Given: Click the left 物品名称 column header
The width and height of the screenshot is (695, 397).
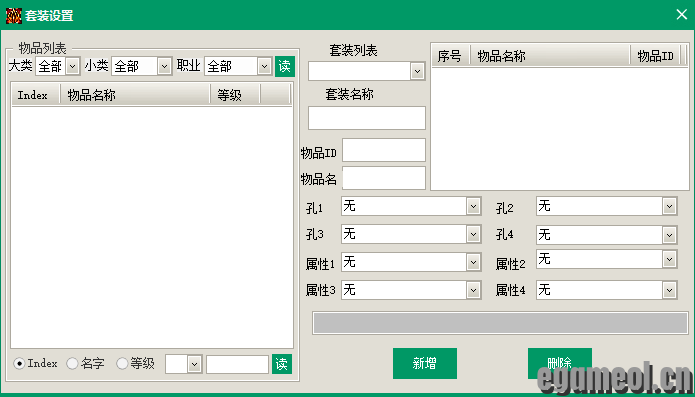Looking at the screenshot, I should [135, 95].
